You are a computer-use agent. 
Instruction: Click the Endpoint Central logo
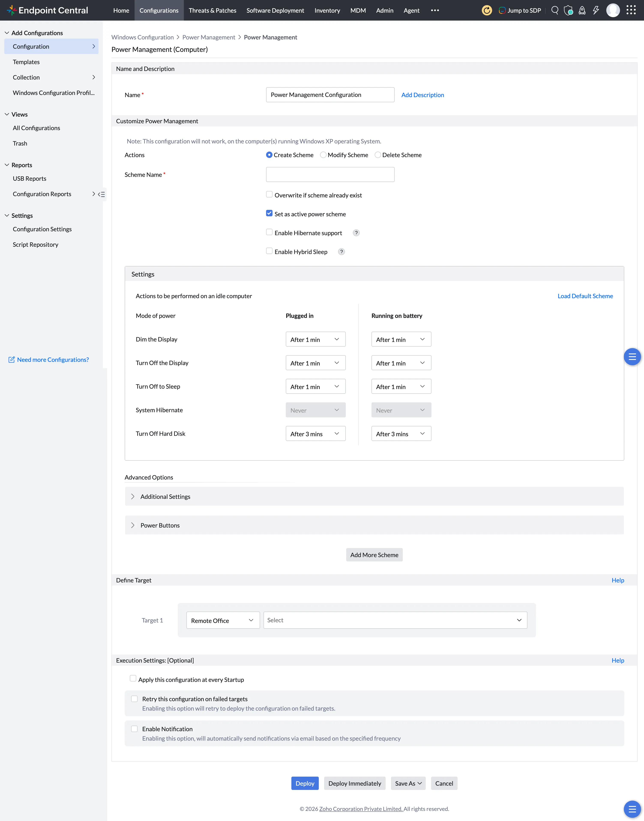point(48,10)
